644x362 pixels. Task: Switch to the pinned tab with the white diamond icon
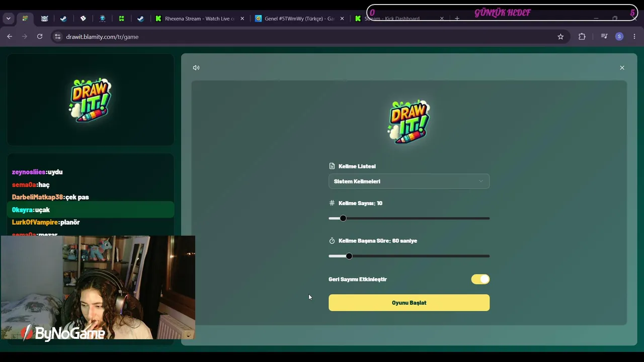point(83,19)
